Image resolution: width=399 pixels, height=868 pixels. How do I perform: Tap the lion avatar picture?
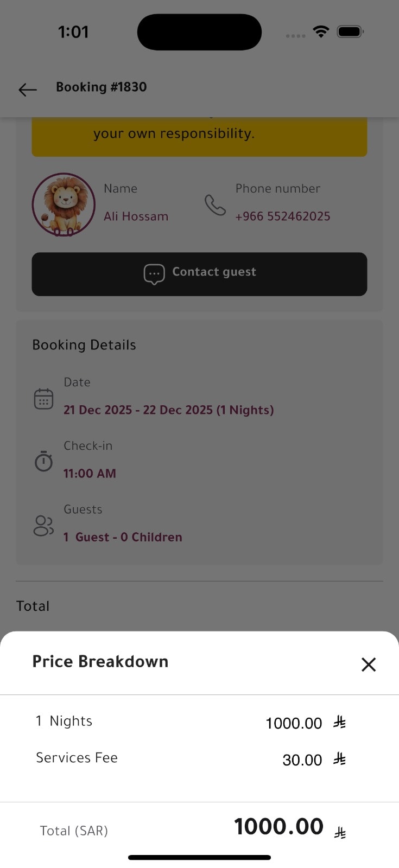64,205
